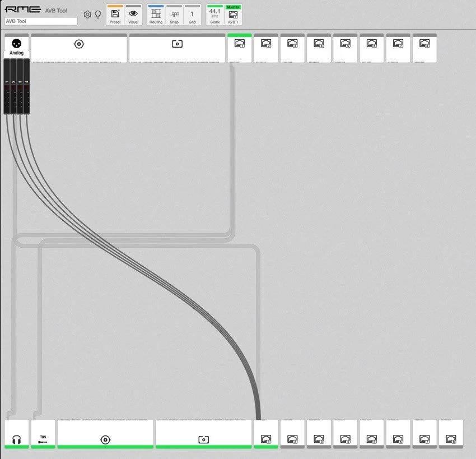
Task: Select the optical MADI output block
Action: click(204, 434)
